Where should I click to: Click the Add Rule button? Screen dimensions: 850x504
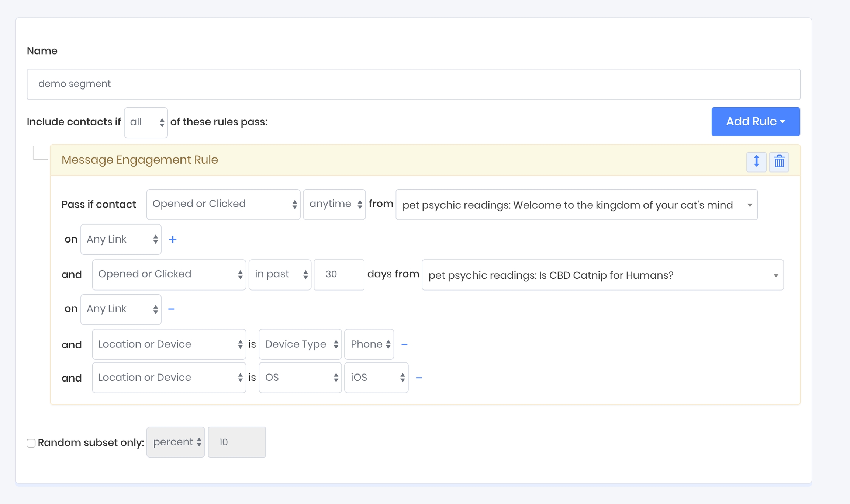pos(755,122)
